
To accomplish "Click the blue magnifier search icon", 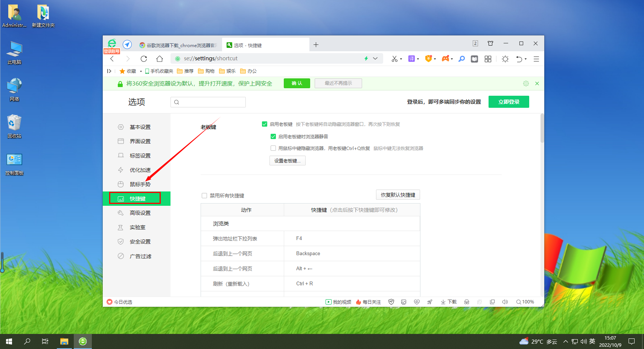I will tap(461, 59).
